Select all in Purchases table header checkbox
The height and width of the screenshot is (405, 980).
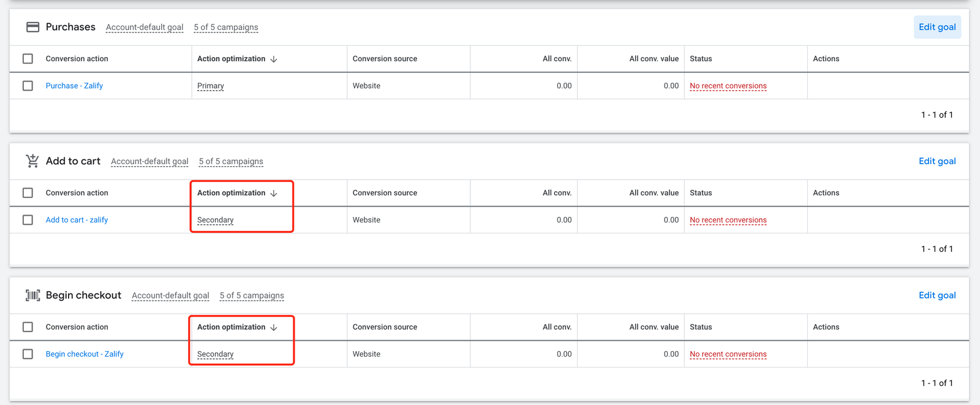(28, 59)
